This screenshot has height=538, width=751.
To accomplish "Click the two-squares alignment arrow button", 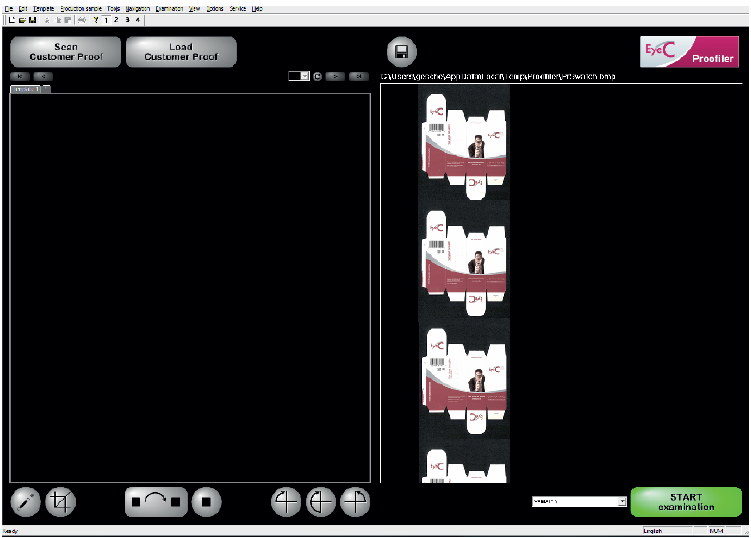I will click(x=156, y=502).
